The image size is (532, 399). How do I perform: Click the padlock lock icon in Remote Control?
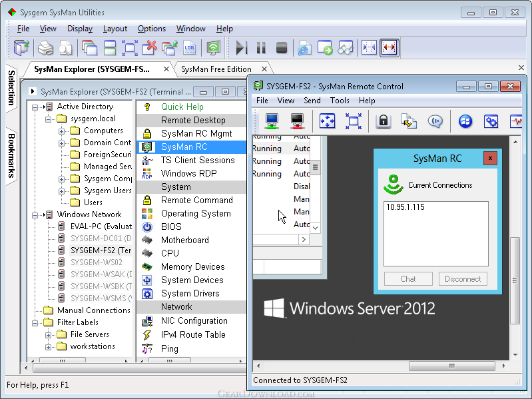click(384, 121)
